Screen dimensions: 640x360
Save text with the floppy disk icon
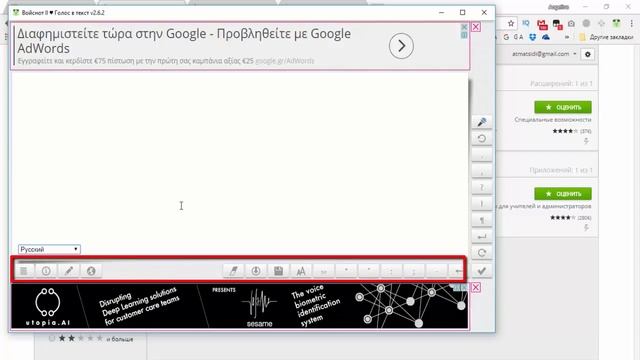tap(278, 271)
